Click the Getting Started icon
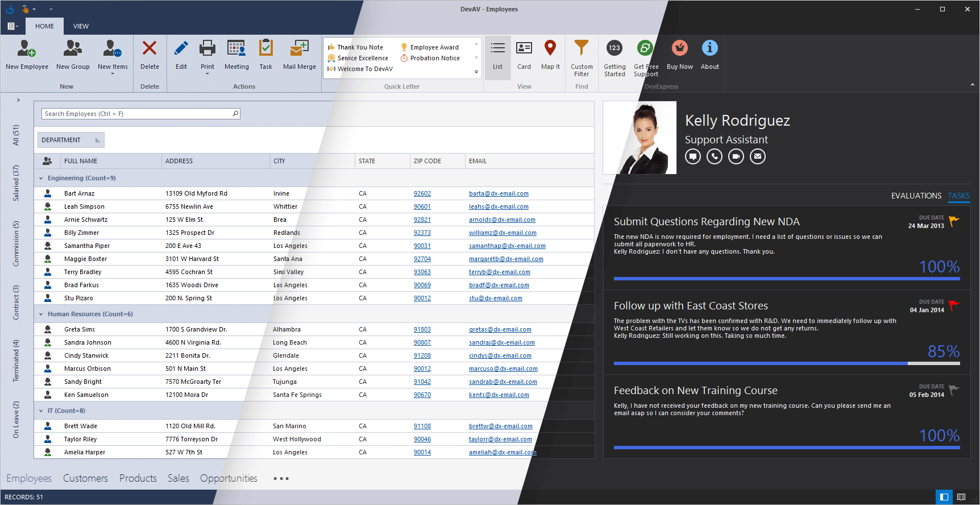The image size is (980, 505). (614, 48)
